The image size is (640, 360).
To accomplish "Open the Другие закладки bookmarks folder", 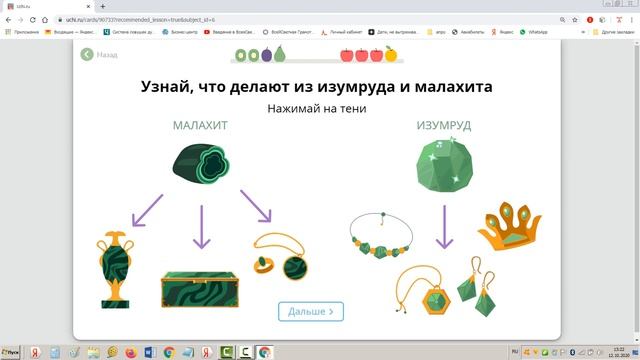I will click(x=614, y=32).
